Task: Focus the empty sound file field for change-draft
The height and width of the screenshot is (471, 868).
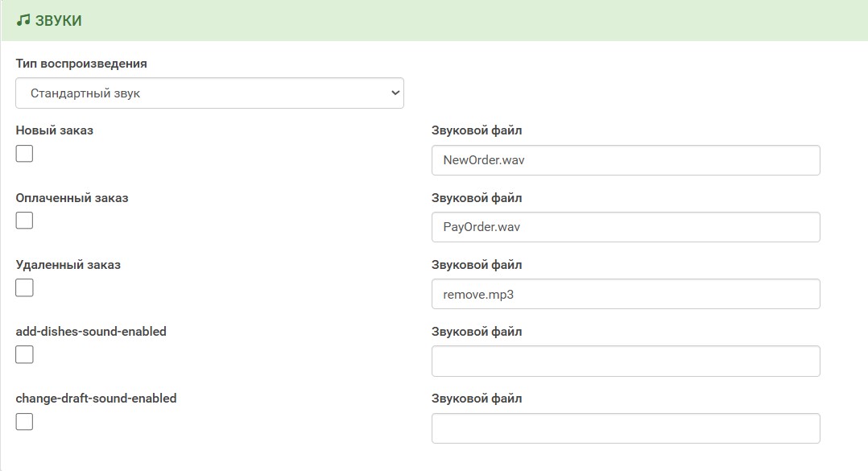Action: click(626, 428)
